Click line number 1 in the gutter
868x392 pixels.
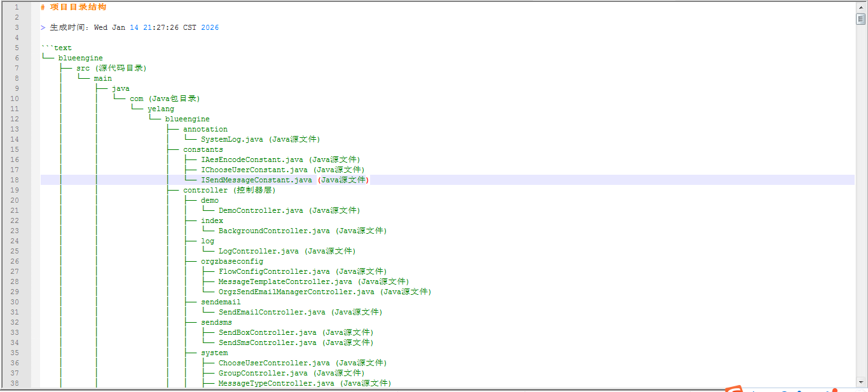[x=17, y=7]
